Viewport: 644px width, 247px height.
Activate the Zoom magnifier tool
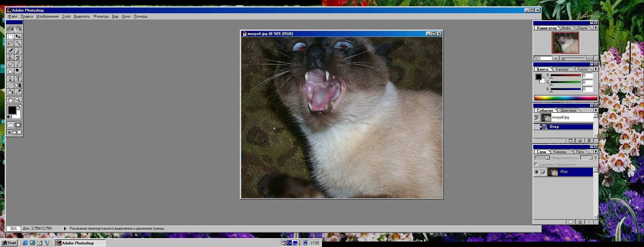click(x=18, y=100)
